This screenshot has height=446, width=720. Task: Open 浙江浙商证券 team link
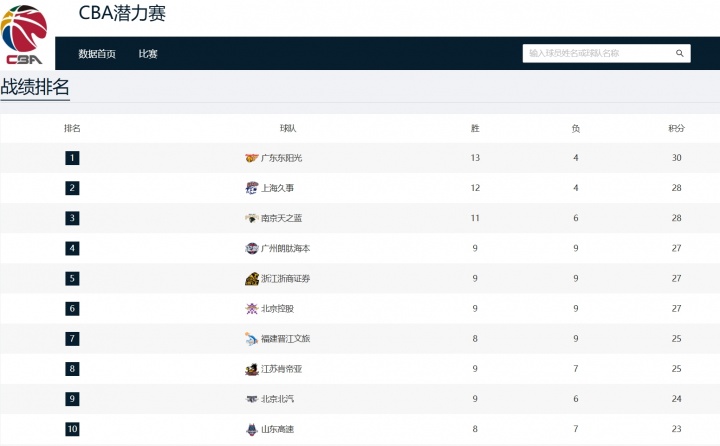pos(286,278)
